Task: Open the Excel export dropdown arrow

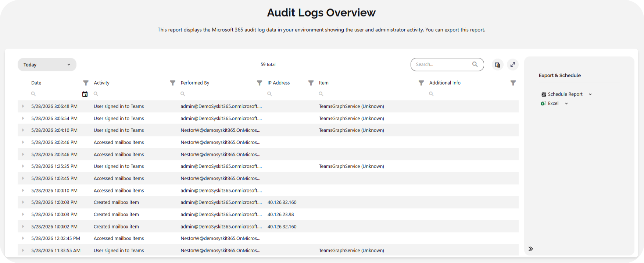Action: click(x=566, y=104)
